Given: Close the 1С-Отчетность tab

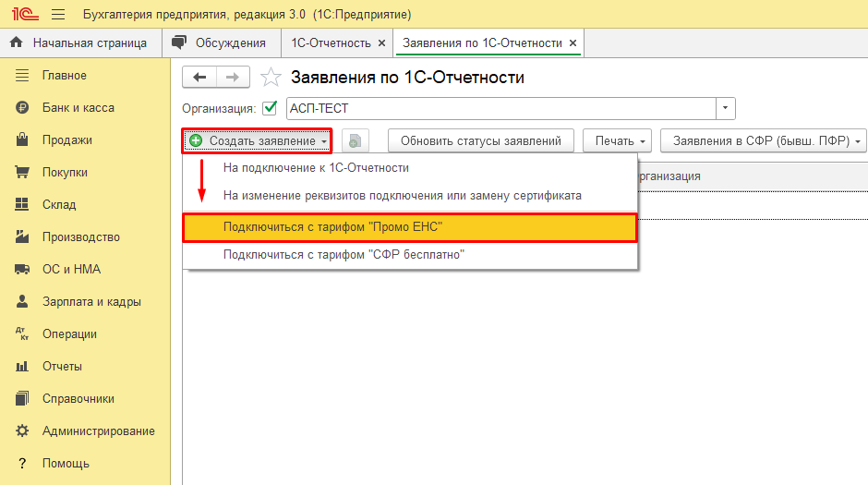Looking at the screenshot, I should [381, 43].
